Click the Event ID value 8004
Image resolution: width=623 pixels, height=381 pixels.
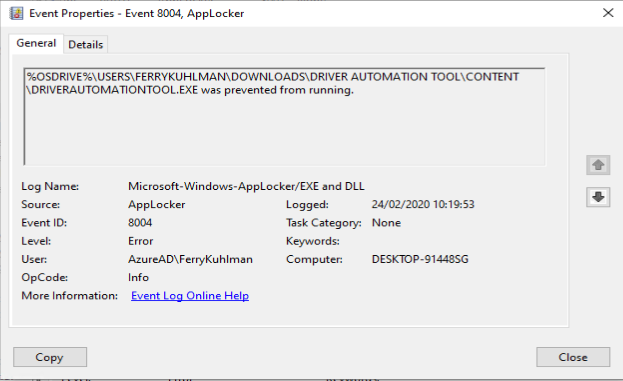point(140,222)
